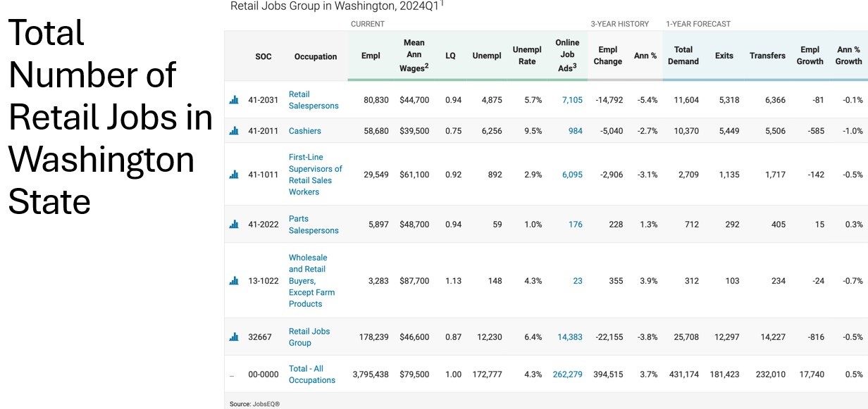
Task: Click chart icon beside Cashiers row
Action: pyautogui.click(x=234, y=131)
